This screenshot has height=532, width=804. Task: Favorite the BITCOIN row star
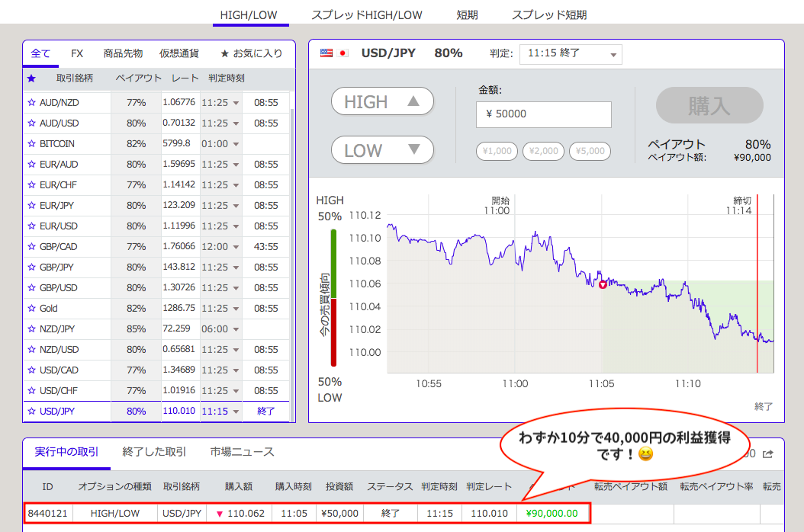(x=31, y=143)
